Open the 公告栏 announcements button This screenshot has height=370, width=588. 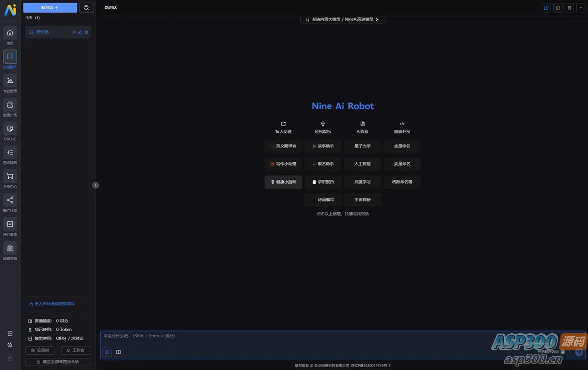pyautogui.click(x=40, y=350)
